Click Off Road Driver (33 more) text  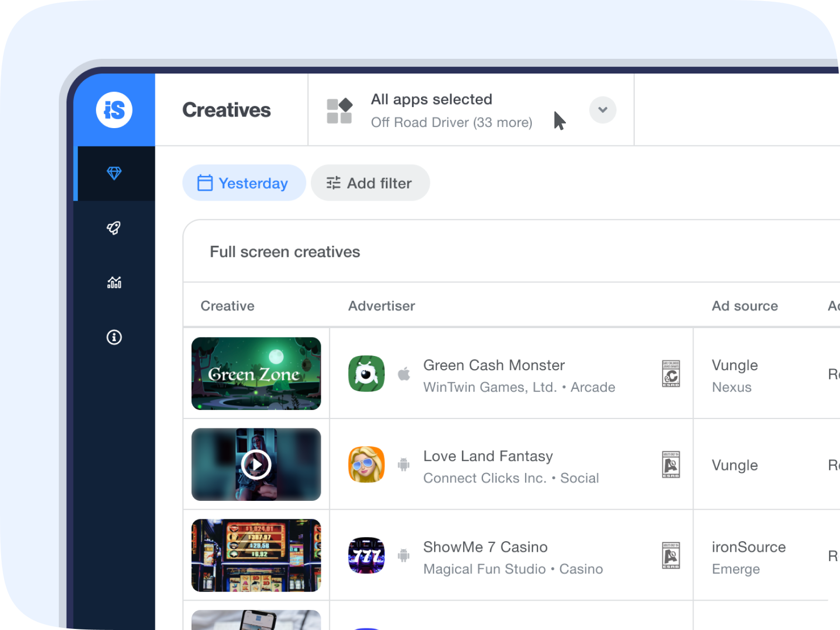[x=451, y=122]
